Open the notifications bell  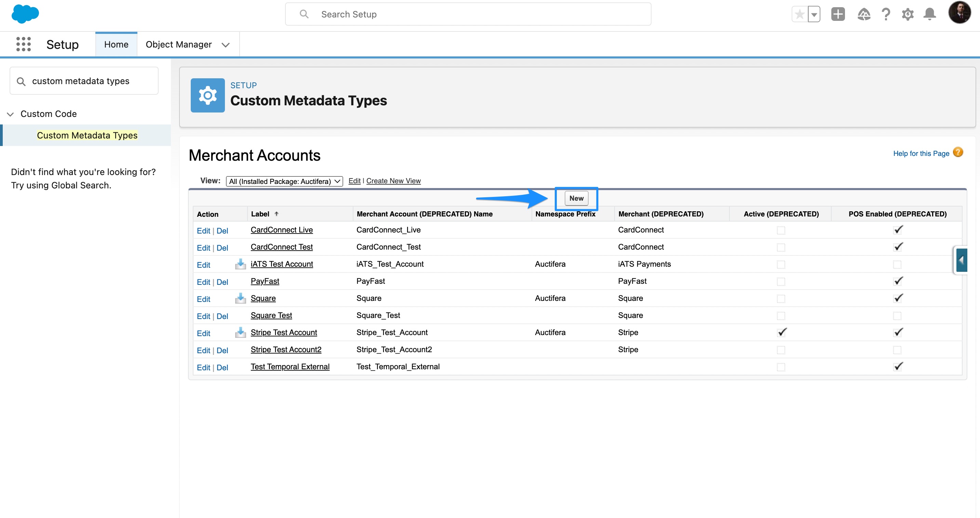pos(929,14)
